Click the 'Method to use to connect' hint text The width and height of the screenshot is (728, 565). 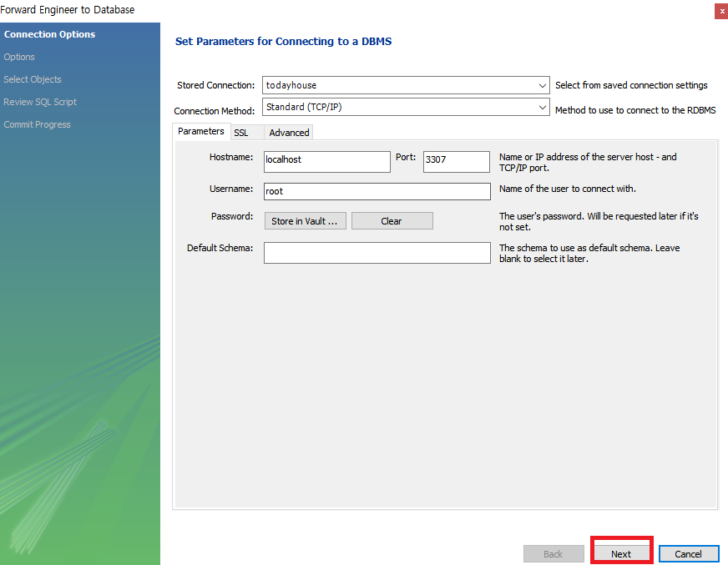pos(635,110)
